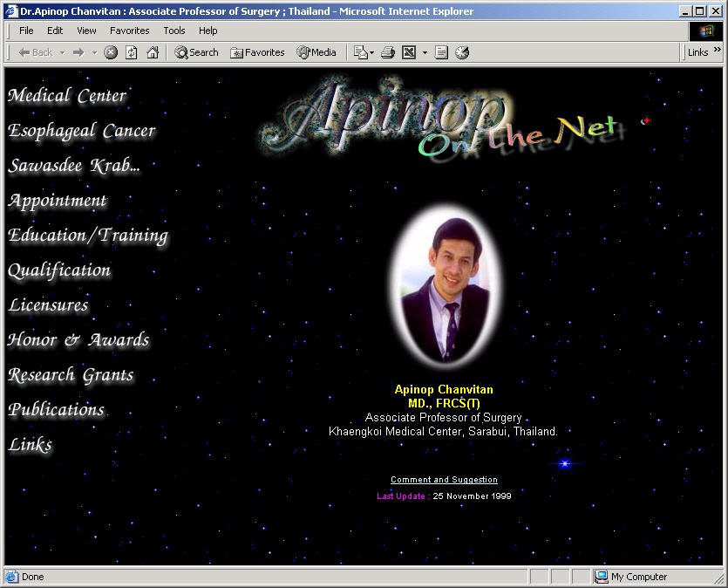The height and width of the screenshot is (588, 728).
Task: Click the Print toolbar icon
Action: 388,52
